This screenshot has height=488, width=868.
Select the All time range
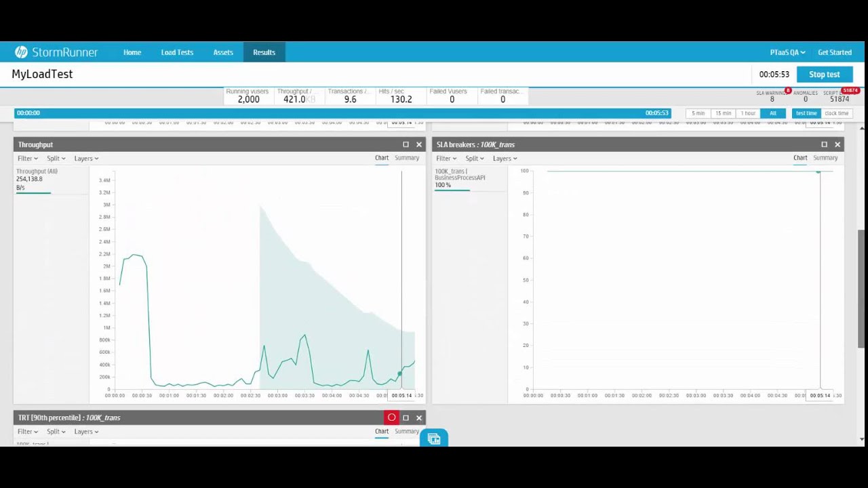coord(773,113)
